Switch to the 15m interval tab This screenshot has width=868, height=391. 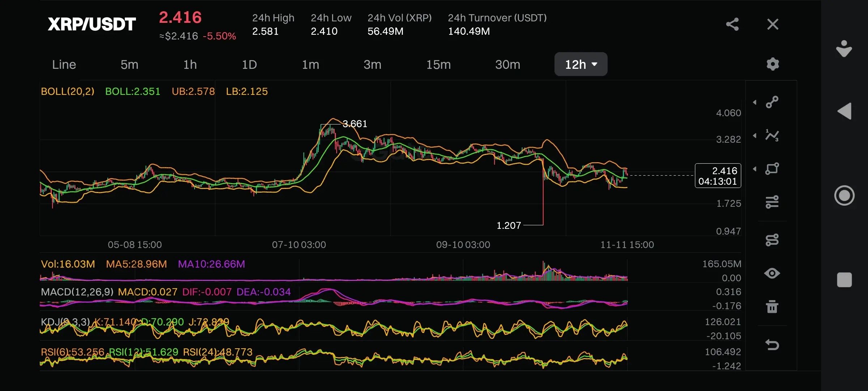tap(438, 64)
